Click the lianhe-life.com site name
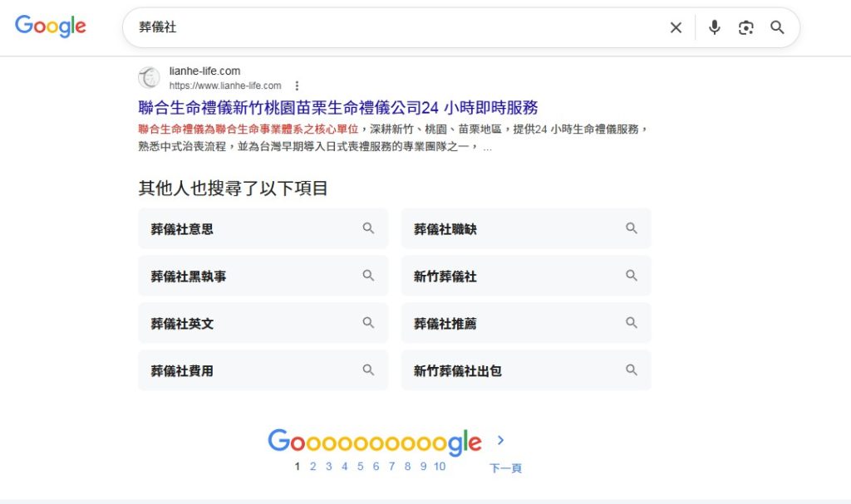851x504 pixels. click(204, 71)
